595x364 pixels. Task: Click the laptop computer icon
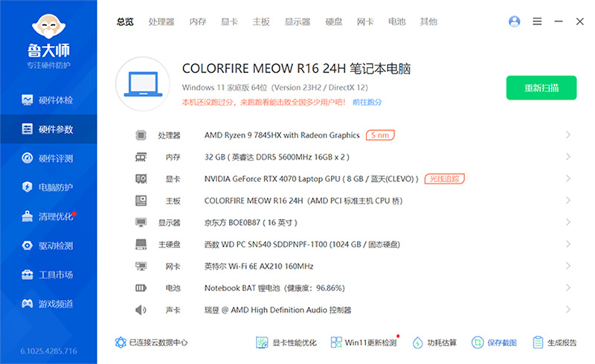pos(143,84)
